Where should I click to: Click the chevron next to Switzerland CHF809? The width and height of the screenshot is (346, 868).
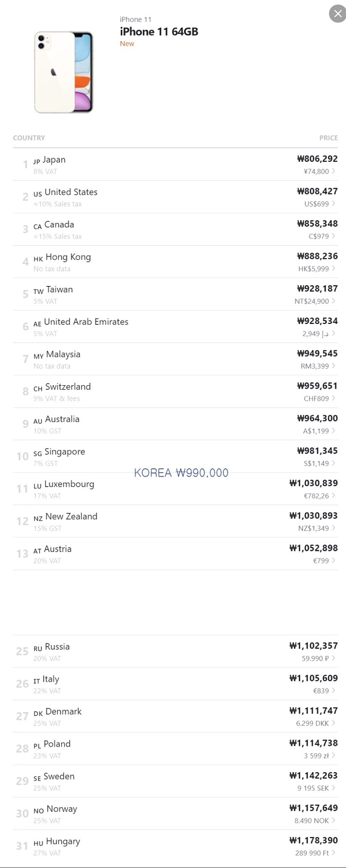click(x=333, y=398)
